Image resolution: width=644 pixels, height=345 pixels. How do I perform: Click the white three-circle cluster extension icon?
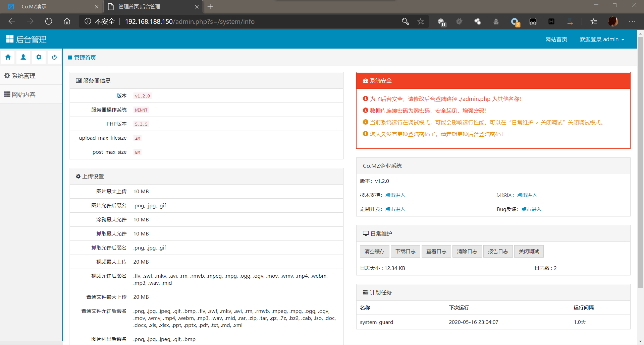478,21
